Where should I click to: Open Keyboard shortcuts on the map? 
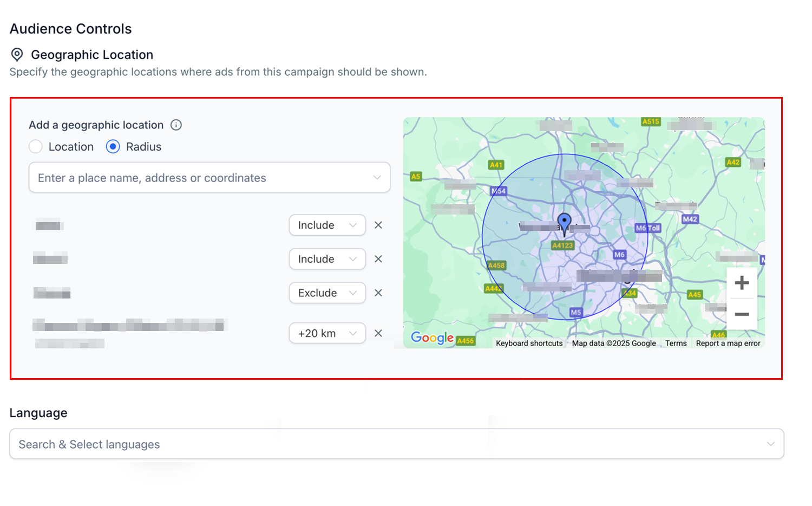pos(529,343)
